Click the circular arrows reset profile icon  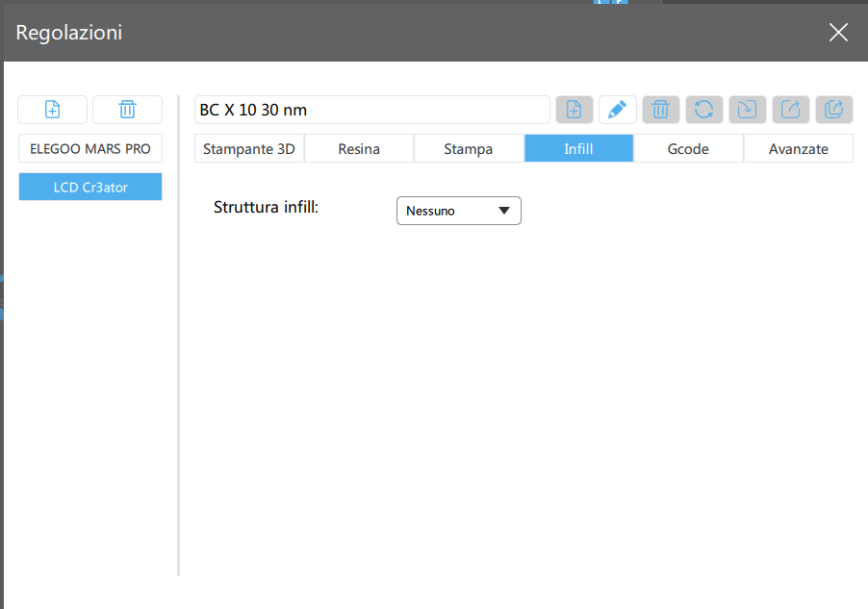(x=703, y=110)
